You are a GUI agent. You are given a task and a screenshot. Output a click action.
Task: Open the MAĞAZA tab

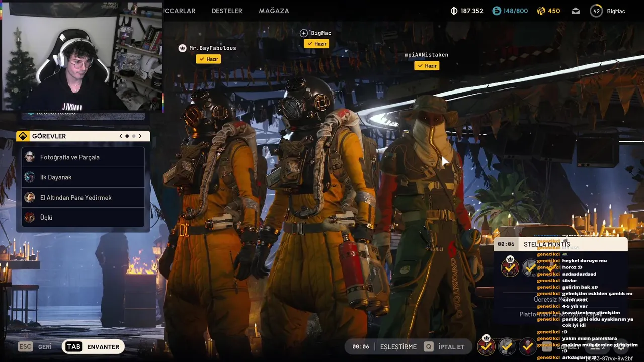pyautogui.click(x=274, y=11)
